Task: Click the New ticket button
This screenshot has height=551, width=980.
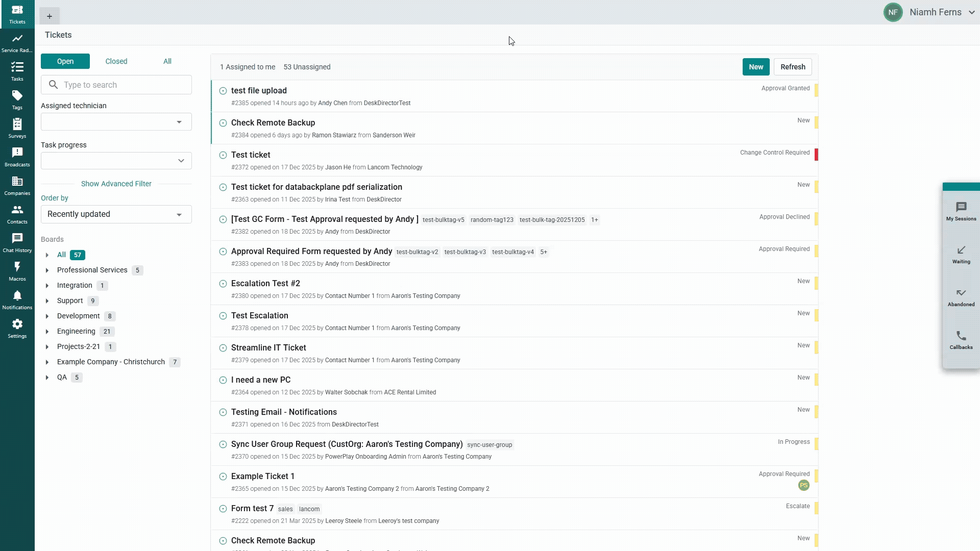Action: tap(755, 67)
